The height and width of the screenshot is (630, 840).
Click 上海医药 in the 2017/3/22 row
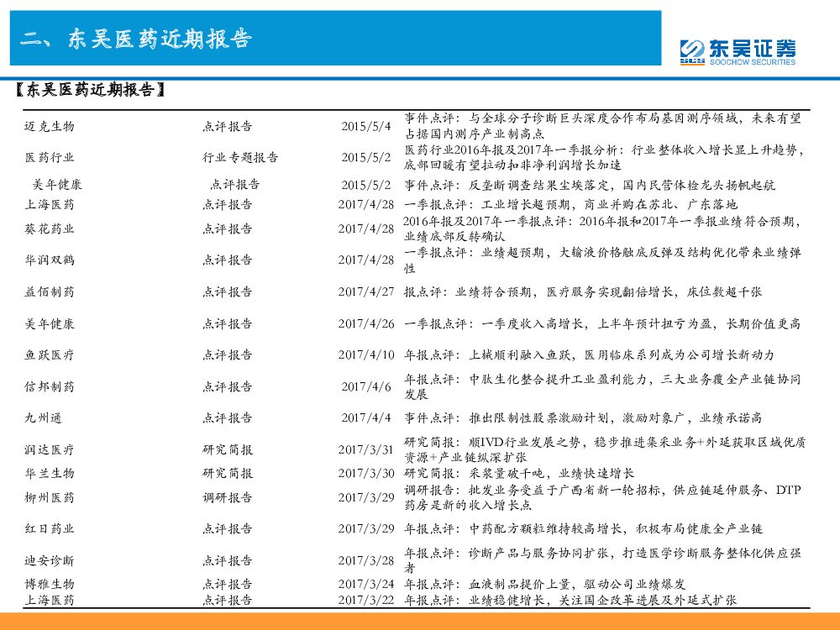pyautogui.click(x=50, y=600)
